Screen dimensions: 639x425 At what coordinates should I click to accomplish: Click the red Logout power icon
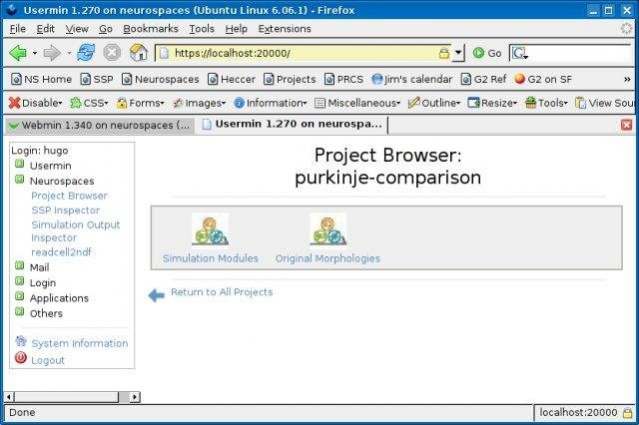pyautogui.click(x=21, y=358)
